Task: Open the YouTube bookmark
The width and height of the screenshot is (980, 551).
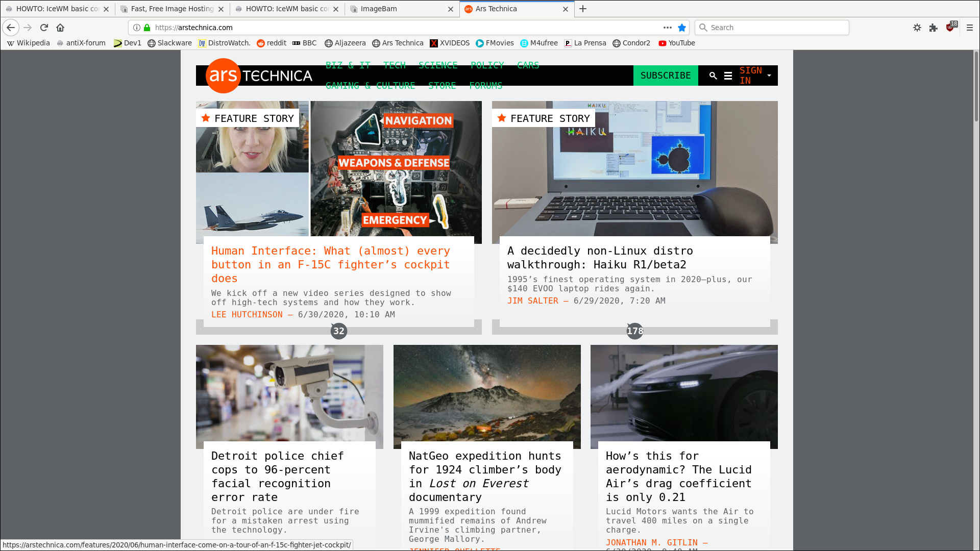Action: (x=677, y=43)
